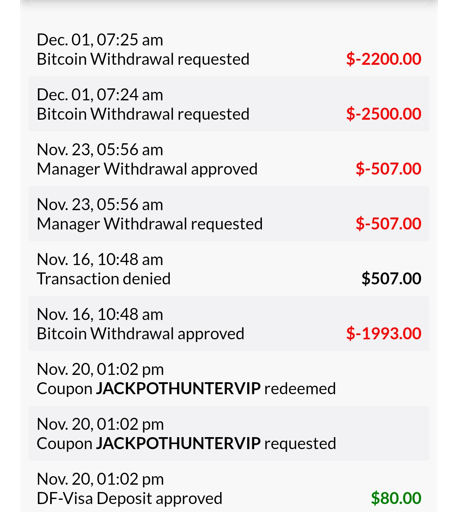Click the $-507.00 amount on the approved row
This screenshot has width=449, height=512.
pos(388,169)
